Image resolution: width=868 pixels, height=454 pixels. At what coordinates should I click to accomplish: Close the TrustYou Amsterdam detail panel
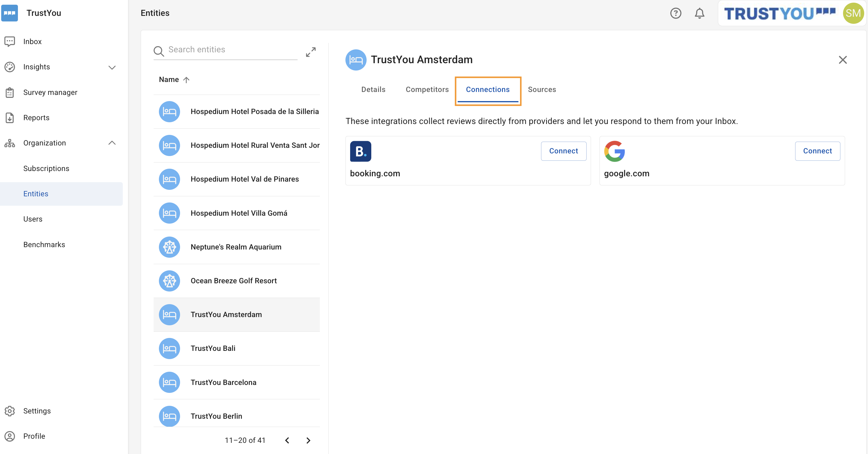click(x=842, y=60)
